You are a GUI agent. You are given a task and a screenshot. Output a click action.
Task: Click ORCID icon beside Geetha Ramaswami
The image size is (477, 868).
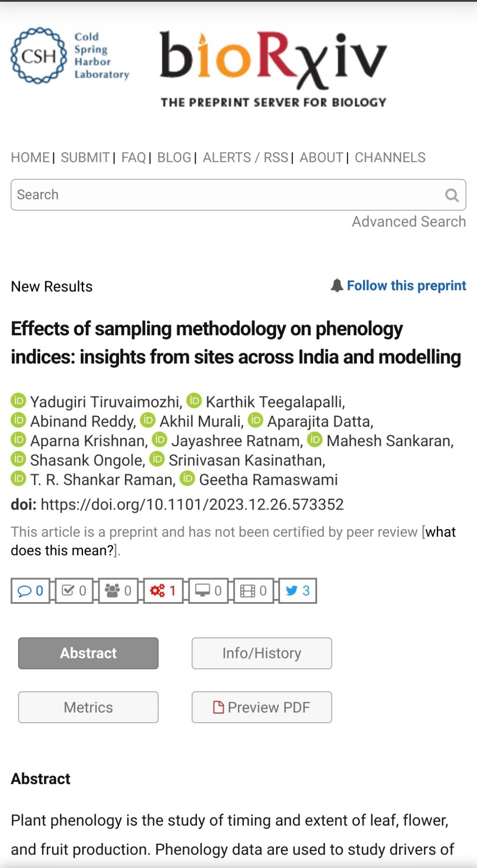pos(188,479)
